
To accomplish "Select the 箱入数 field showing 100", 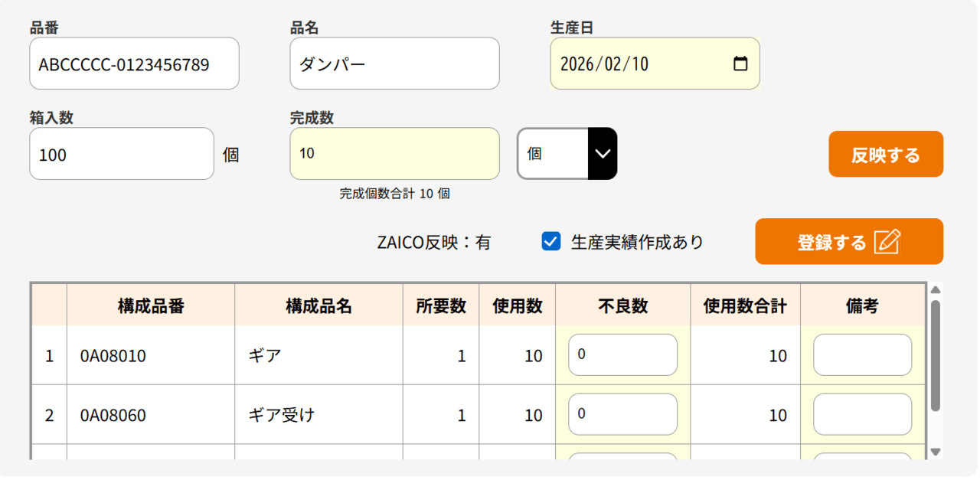I will click(x=121, y=154).
